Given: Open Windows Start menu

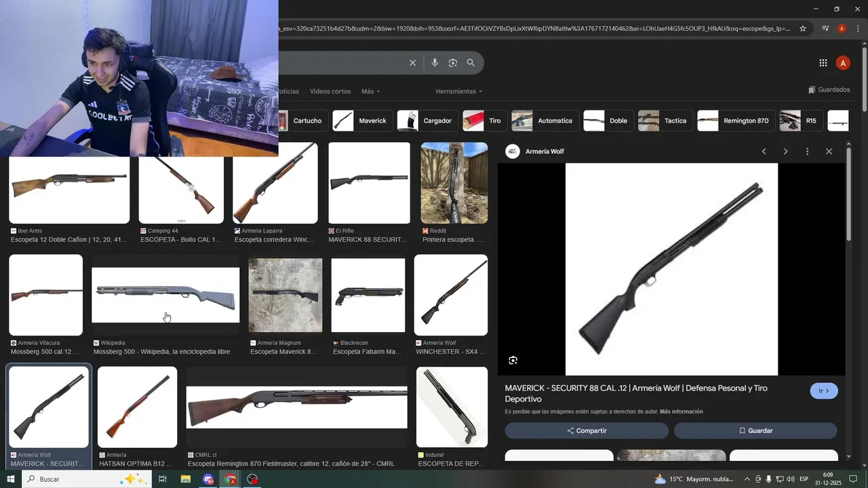Looking at the screenshot, I should click(10, 479).
